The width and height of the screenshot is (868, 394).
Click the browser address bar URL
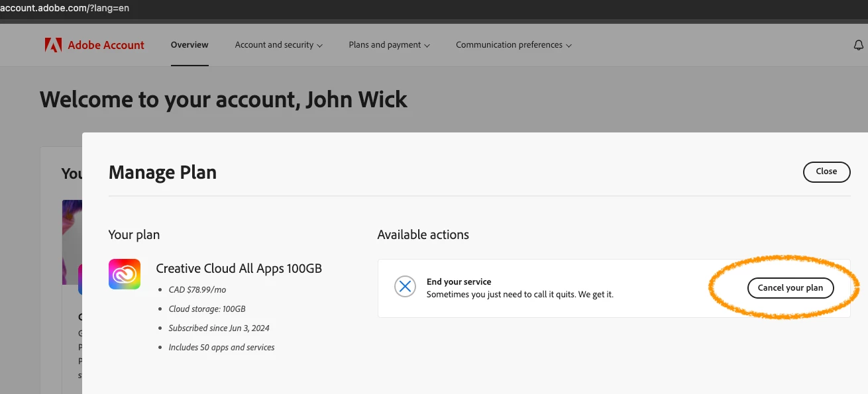point(64,7)
